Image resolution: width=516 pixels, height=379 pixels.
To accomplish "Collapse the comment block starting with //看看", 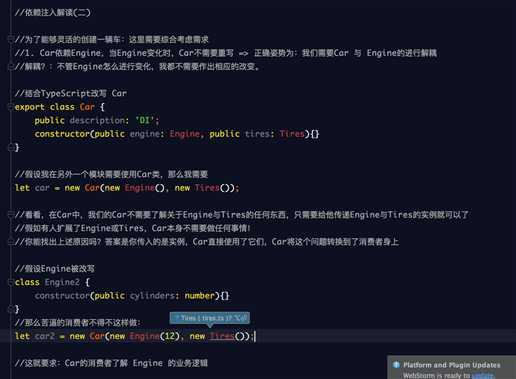I will pyautogui.click(x=11, y=215).
